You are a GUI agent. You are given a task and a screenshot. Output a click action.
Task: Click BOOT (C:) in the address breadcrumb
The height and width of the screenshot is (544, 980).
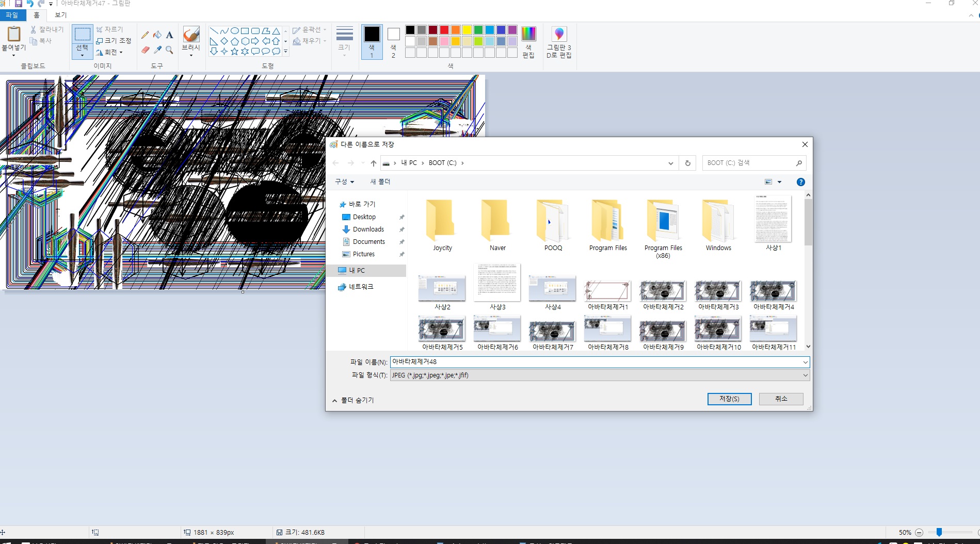(442, 163)
